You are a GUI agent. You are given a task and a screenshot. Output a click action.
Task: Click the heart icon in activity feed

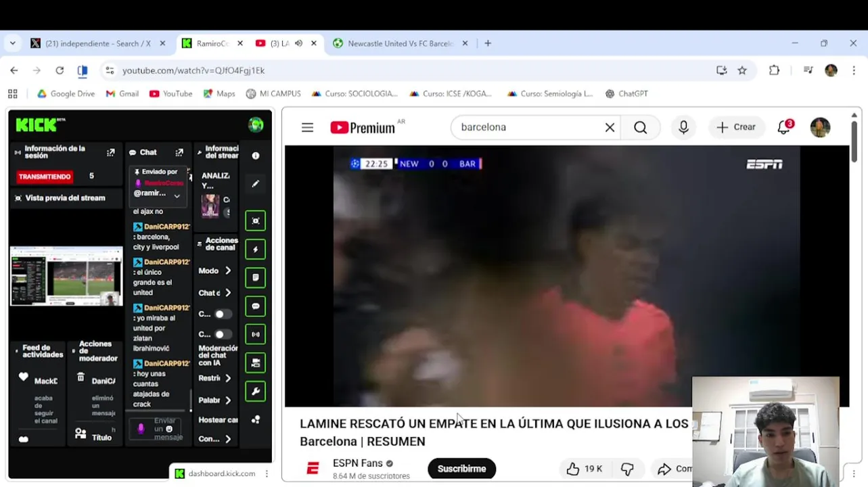pyautogui.click(x=24, y=377)
